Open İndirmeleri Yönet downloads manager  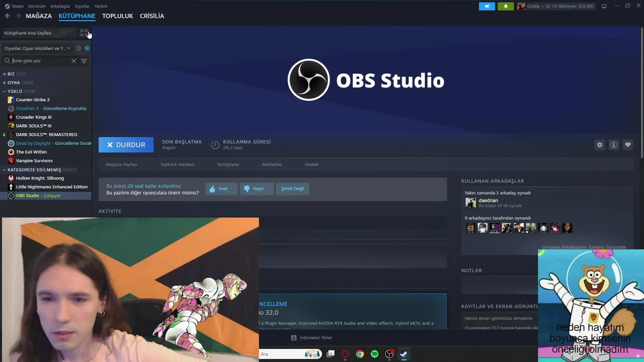[311, 338]
